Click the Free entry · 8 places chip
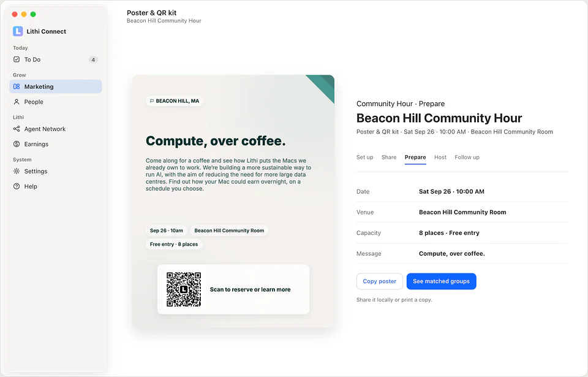Viewport: 588px width, 377px height. coord(174,244)
